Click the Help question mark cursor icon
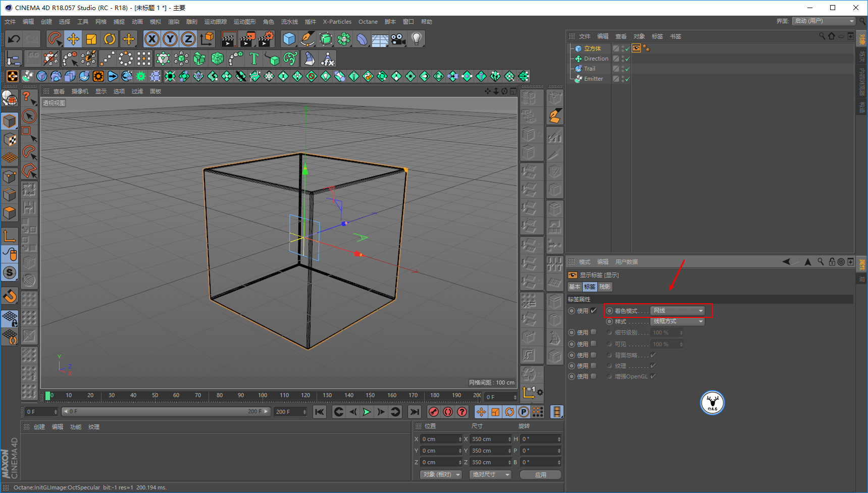Screen dimensions: 868x493 29,98
